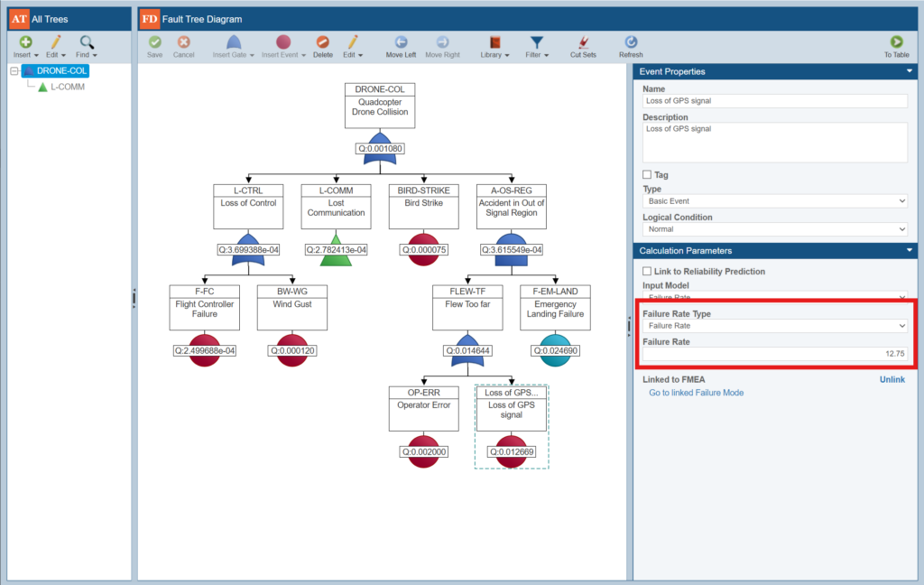The width and height of the screenshot is (924, 585).
Task: Click the Description text area
Action: [775, 142]
